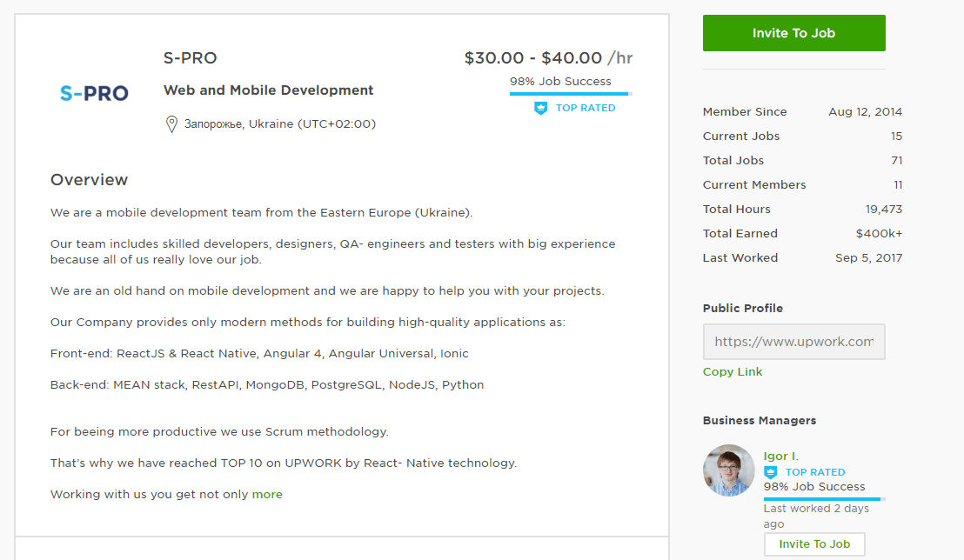964x560 pixels.
Task: Click the 98% Job Success progress bar
Action: point(570,93)
